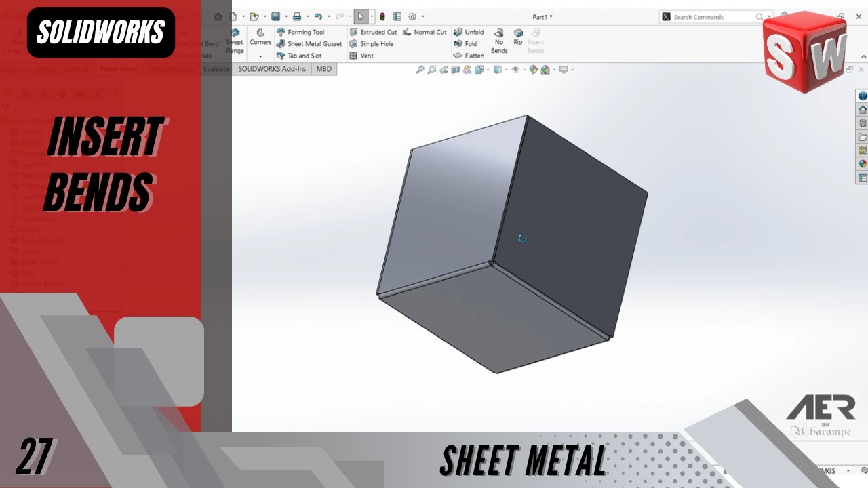
Task: Choose the Extruded Cut command
Action: pyautogui.click(x=373, y=32)
